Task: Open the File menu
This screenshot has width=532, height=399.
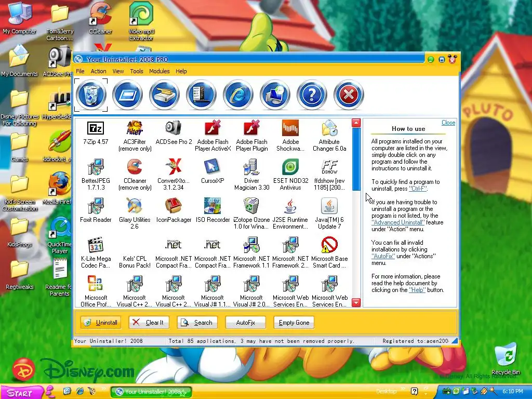Action: click(80, 71)
